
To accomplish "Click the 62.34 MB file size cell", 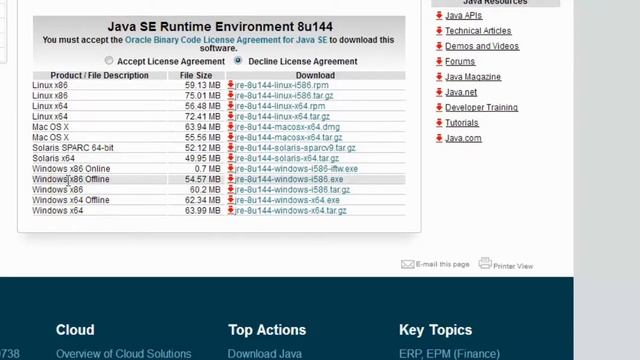I will pos(202,200).
